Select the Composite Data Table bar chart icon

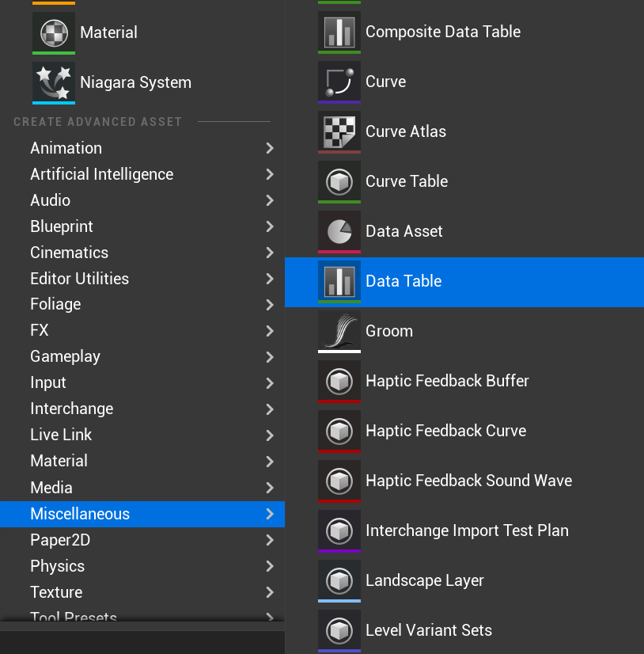(339, 32)
